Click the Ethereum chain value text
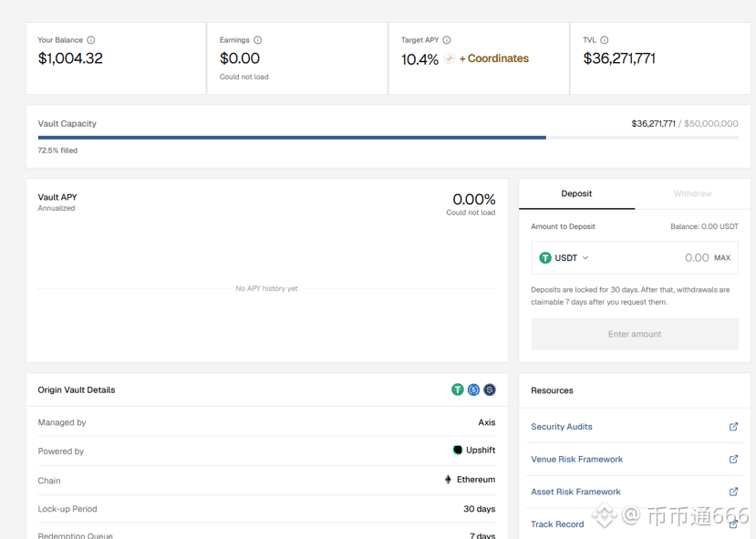 click(476, 479)
